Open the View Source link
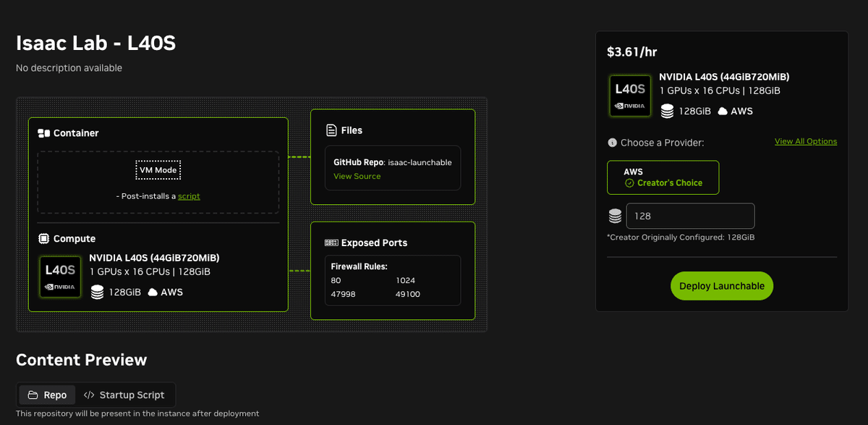The height and width of the screenshot is (425, 868). (357, 176)
